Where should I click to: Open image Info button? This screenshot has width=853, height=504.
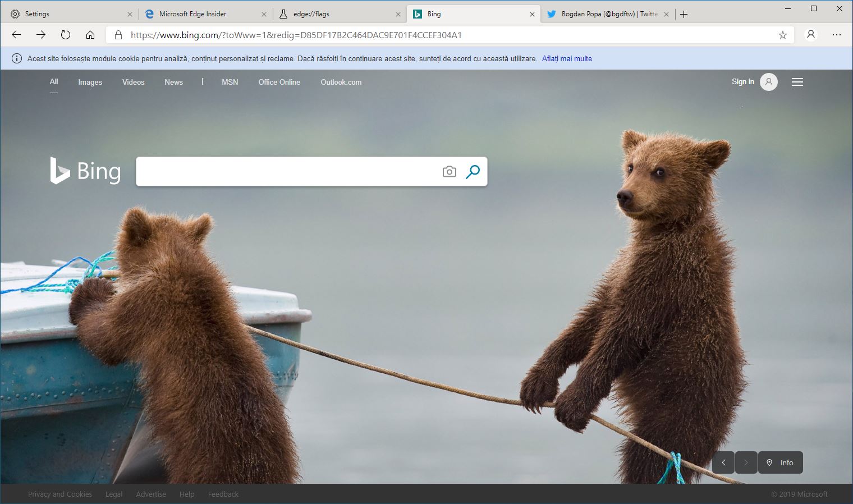[781, 462]
